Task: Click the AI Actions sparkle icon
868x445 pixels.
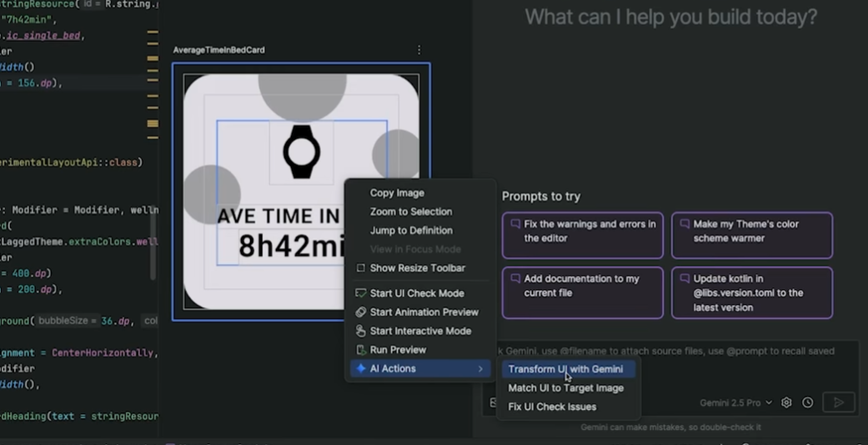Action: [361, 368]
